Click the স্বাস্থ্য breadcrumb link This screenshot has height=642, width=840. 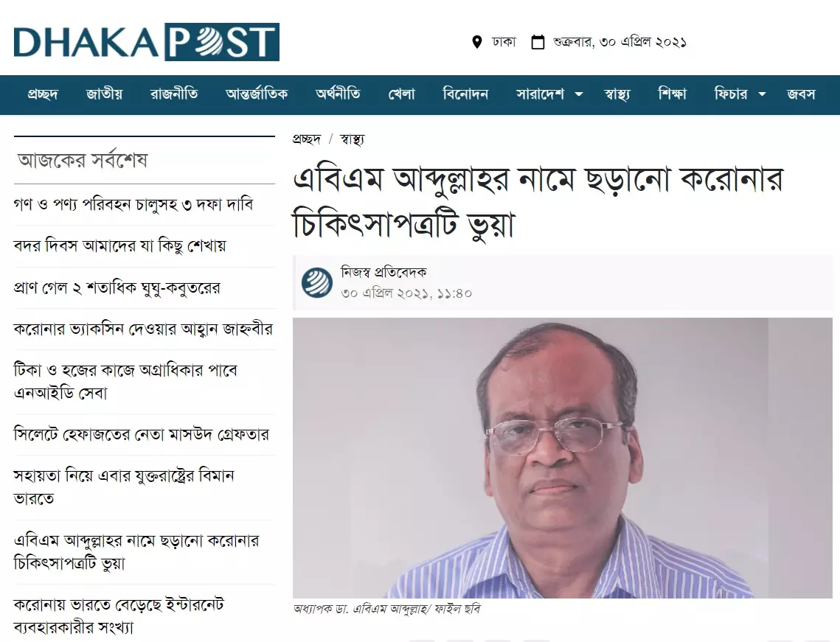pyautogui.click(x=352, y=139)
